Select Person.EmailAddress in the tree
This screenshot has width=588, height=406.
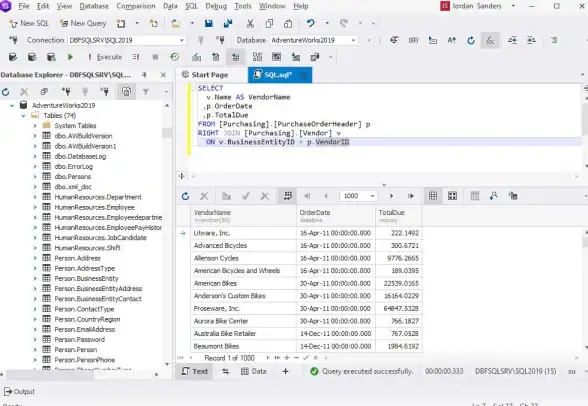(85, 329)
